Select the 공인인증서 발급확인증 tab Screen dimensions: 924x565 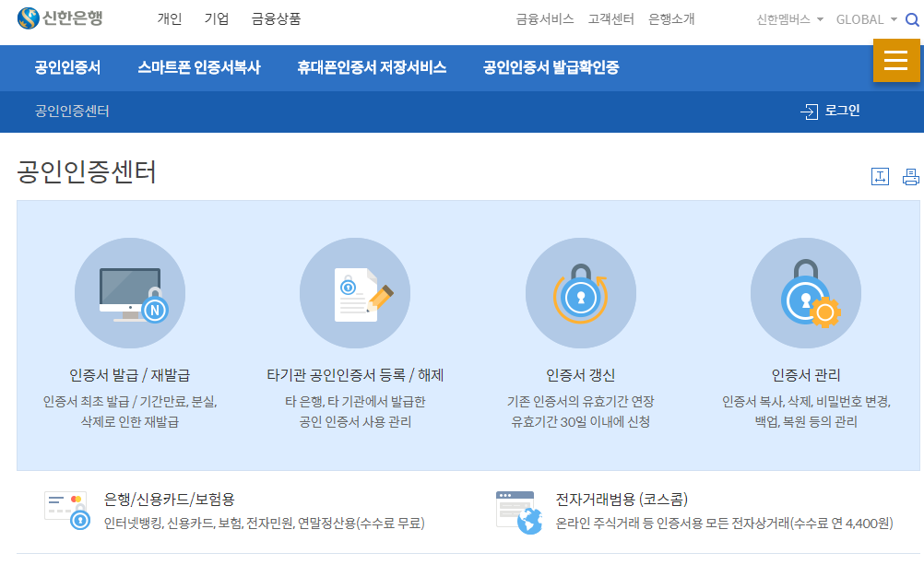(551, 67)
